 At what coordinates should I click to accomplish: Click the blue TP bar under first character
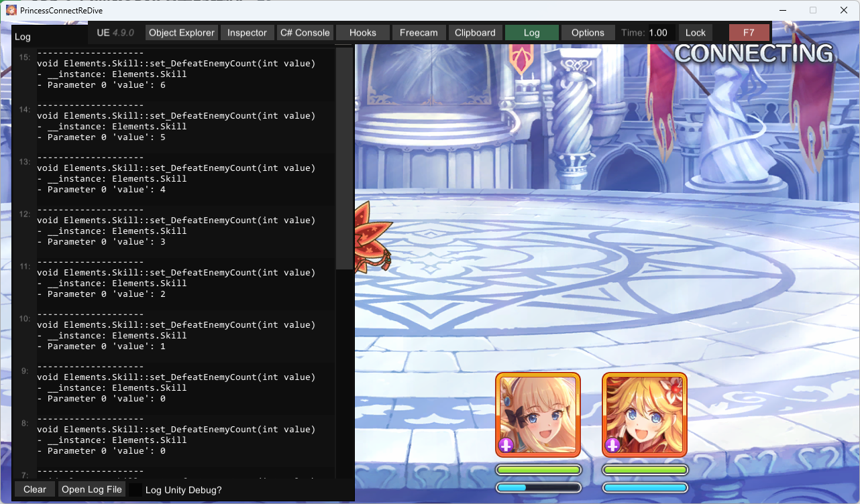(538, 487)
